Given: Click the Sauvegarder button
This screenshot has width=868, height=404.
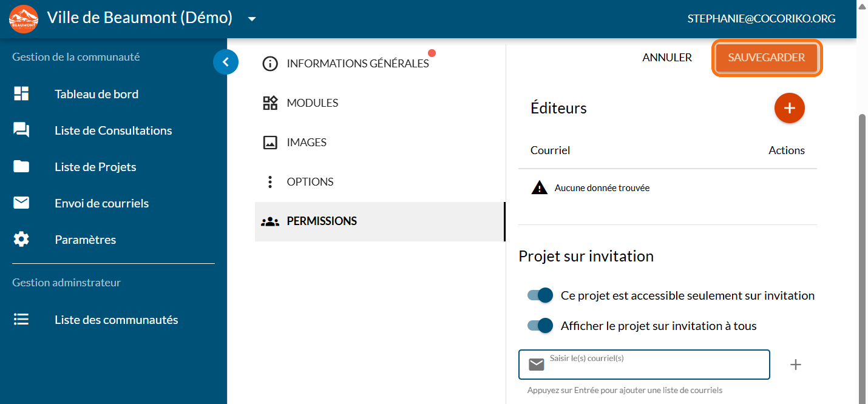Looking at the screenshot, I should [766, 58].
